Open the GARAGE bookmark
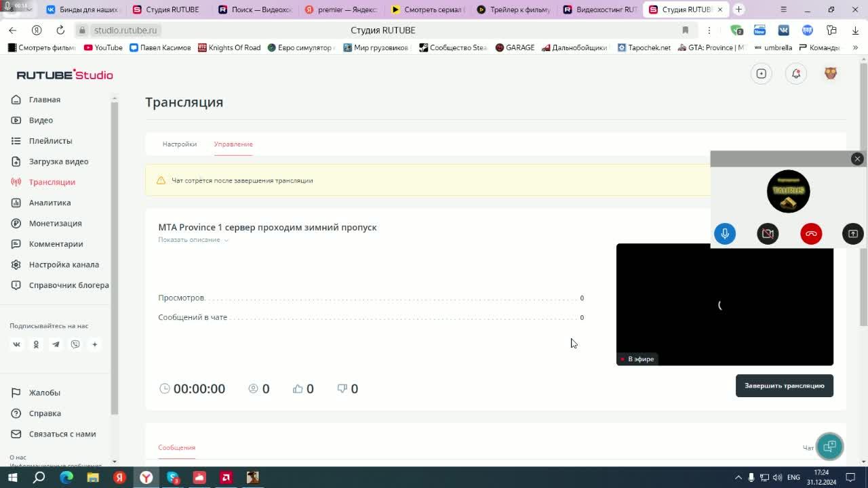This screenshot has width=868, height=488. point(515,47)
